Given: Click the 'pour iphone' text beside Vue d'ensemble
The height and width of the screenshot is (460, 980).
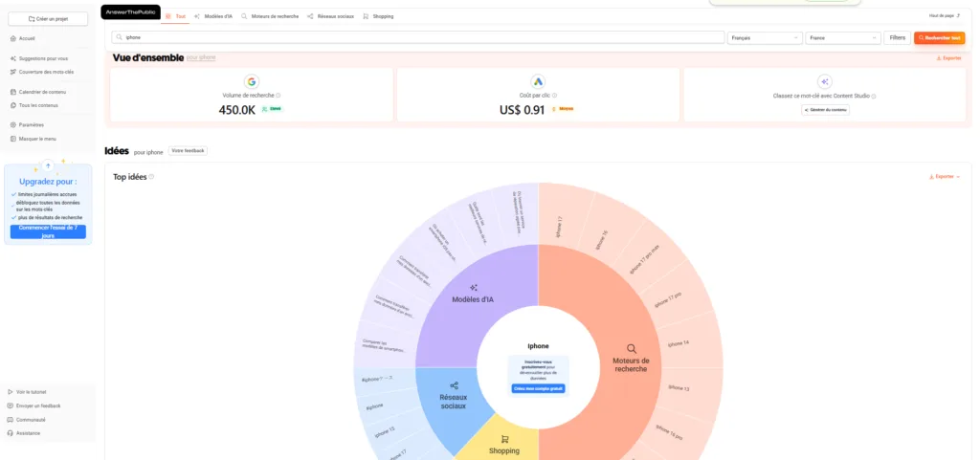Looking at the screenshot, I should pos(201,57).
